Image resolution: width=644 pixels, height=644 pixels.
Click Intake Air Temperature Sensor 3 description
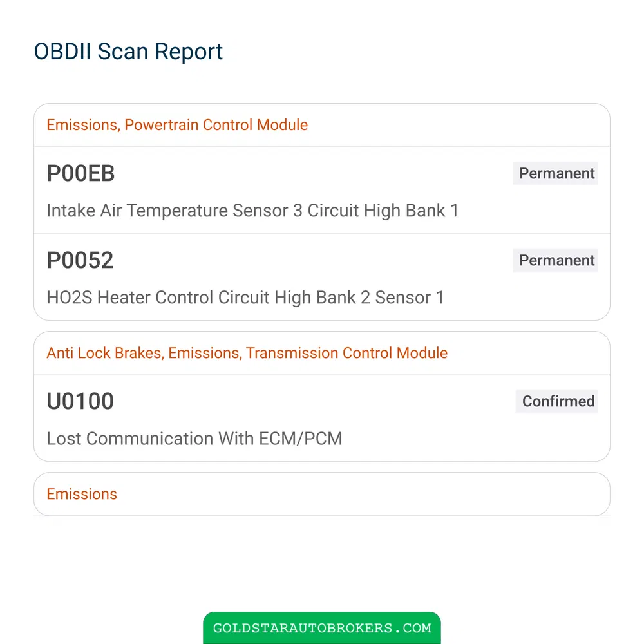pos(252,211)
